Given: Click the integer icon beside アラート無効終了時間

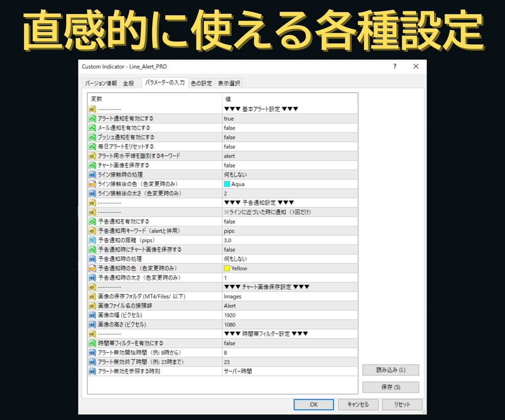Looking at the screenshot, I should [92, 362].
